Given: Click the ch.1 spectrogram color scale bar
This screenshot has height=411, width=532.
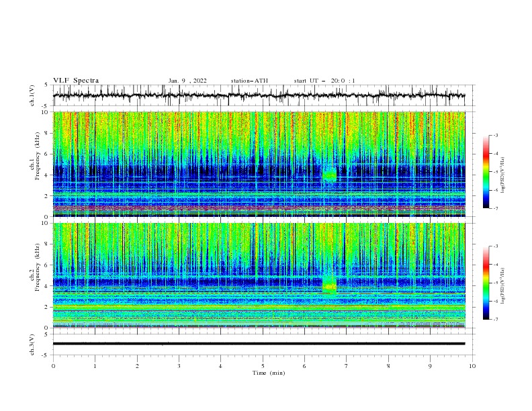Looking at the screenshot, I should click(486, 172).
